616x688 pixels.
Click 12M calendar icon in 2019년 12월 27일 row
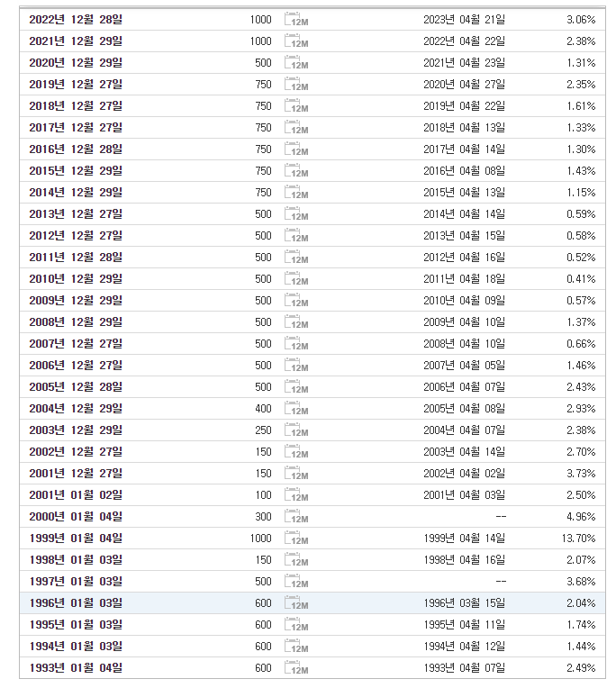(x=296, y=85)
